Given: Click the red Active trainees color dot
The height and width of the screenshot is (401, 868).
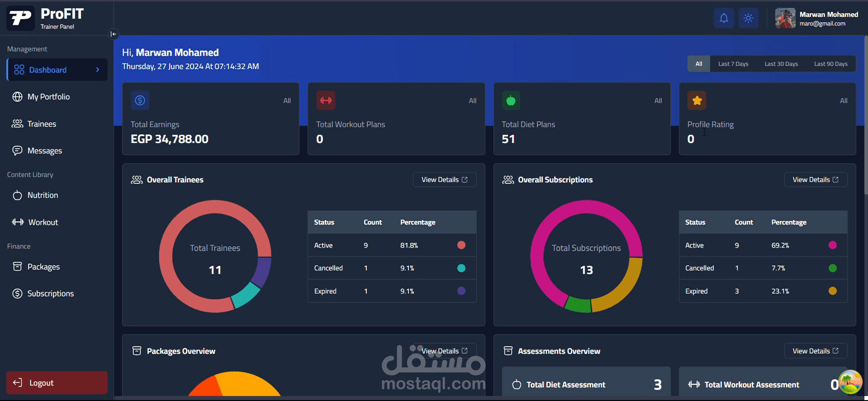Looking at the screenshot, I should coord(461,245).
